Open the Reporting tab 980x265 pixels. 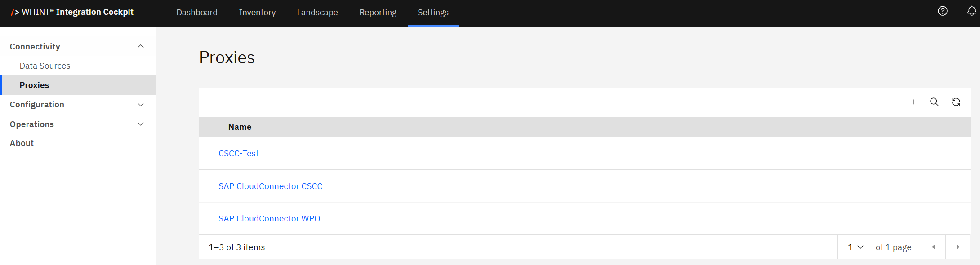(378, 13)
